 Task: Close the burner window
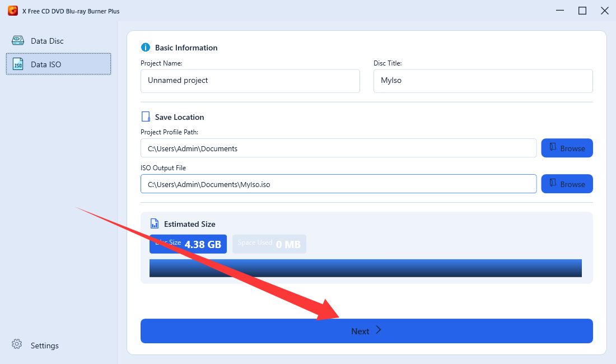[605, 11]
